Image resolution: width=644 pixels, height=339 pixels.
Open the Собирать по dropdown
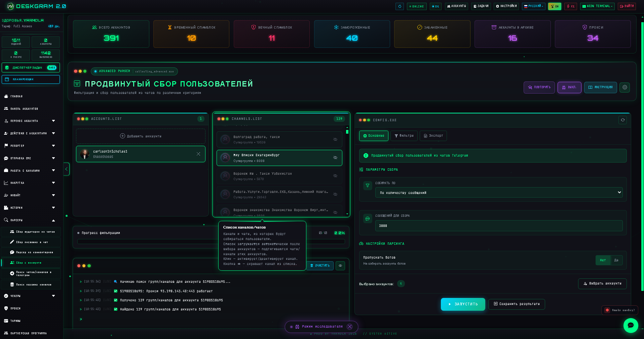pyautogui.click(x=499, y=193)
